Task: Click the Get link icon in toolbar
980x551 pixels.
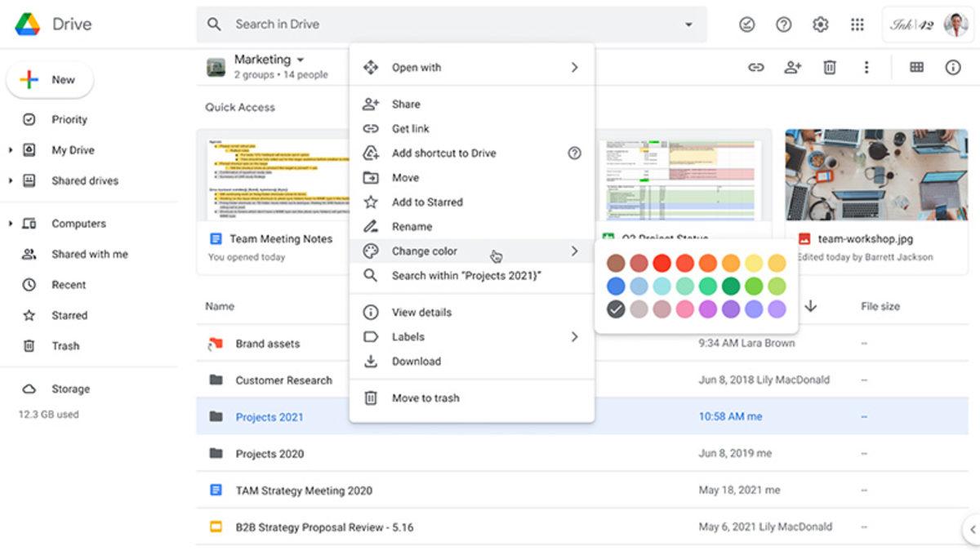Action: click(755, 68)
